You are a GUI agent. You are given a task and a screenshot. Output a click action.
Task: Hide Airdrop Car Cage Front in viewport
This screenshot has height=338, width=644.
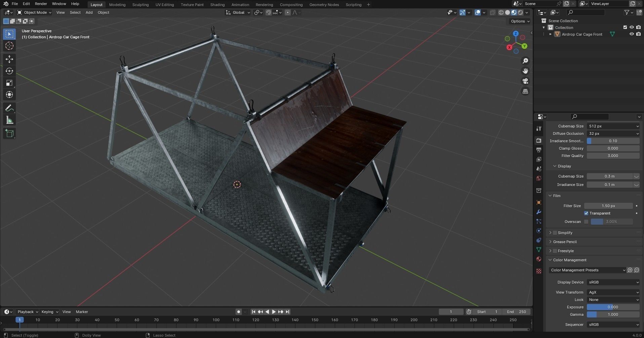pyautogui.click(x=632, y=34)
